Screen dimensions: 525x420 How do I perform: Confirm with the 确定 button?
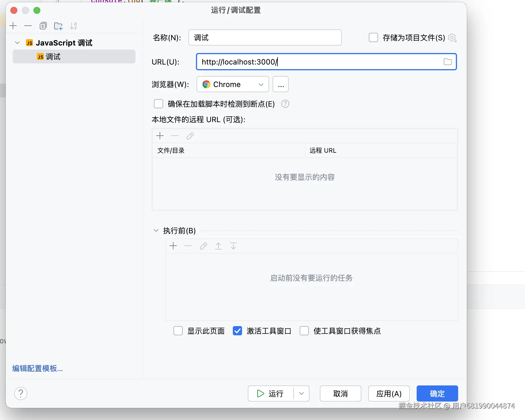coord(437,393)
